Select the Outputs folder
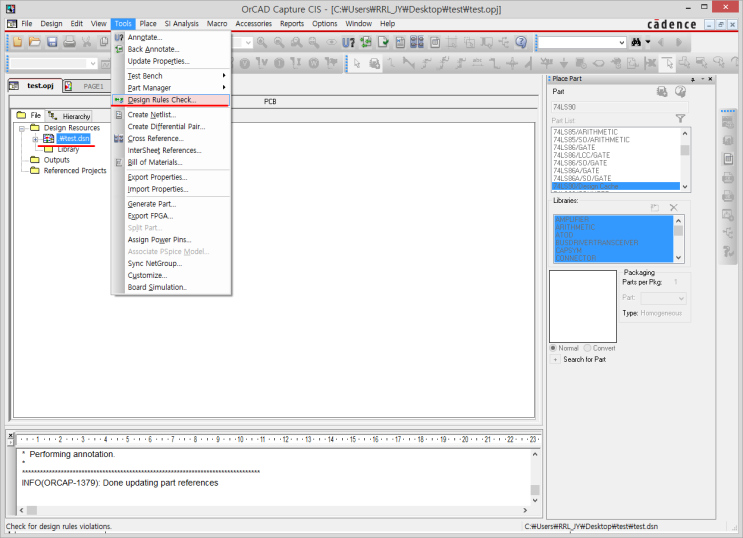This screenshot has height=538, width=743. coord(56,160)
